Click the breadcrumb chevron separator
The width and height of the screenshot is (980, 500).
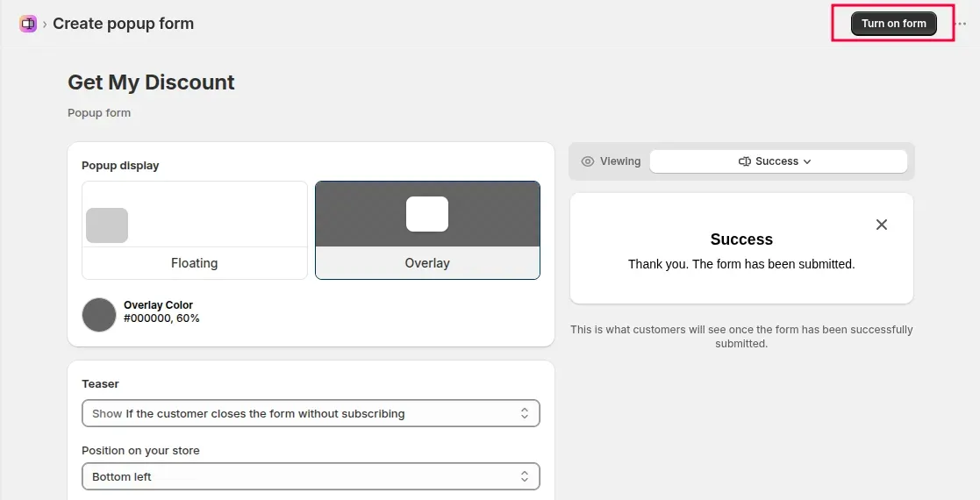coord(45,25)
